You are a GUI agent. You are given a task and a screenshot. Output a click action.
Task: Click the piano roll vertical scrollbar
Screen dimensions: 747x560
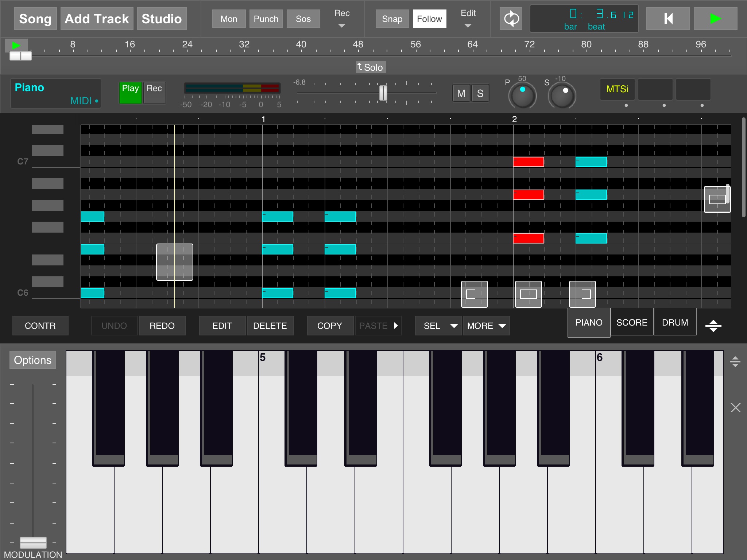(743, 167)
